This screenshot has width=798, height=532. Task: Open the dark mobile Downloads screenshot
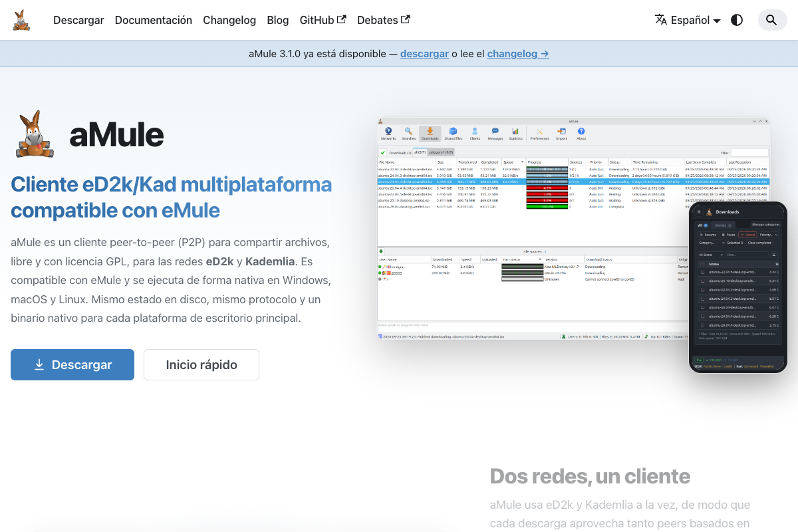tap(738, 287)
